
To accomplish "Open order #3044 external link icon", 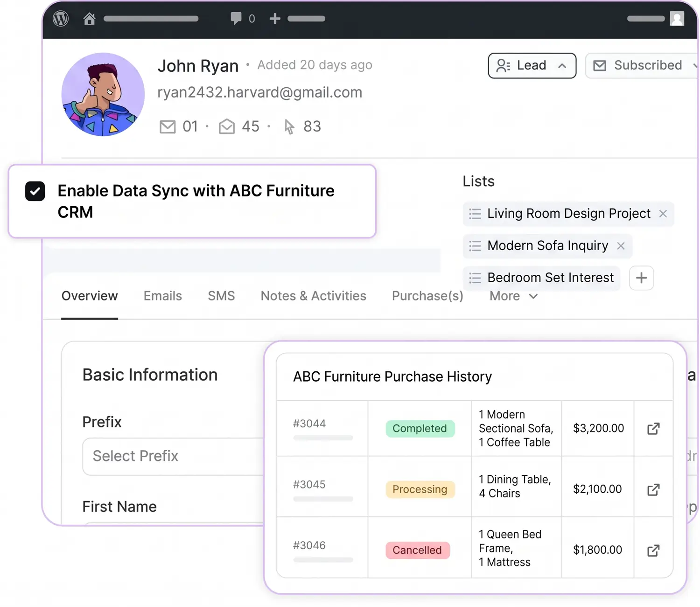I will (653, 428).
